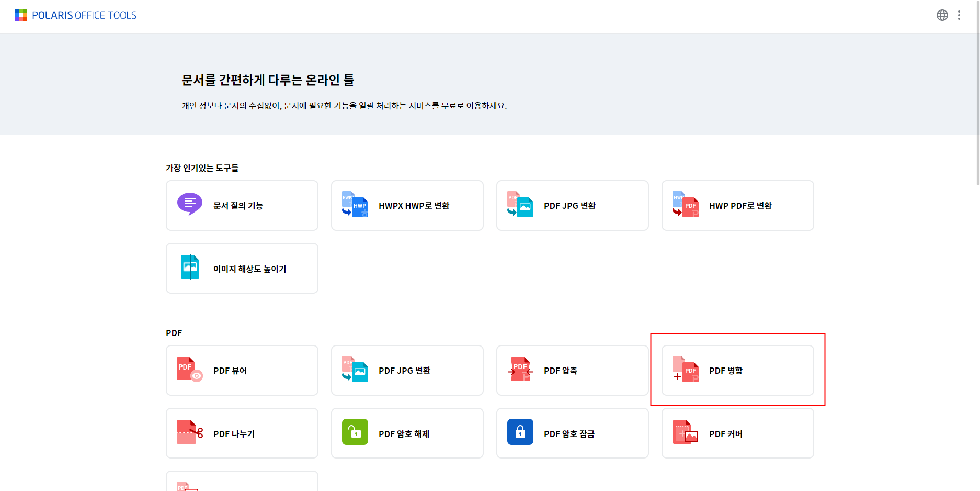Open the three-dot more options menu
Viewport: 980px width, 491px height.
pos(959,15)
